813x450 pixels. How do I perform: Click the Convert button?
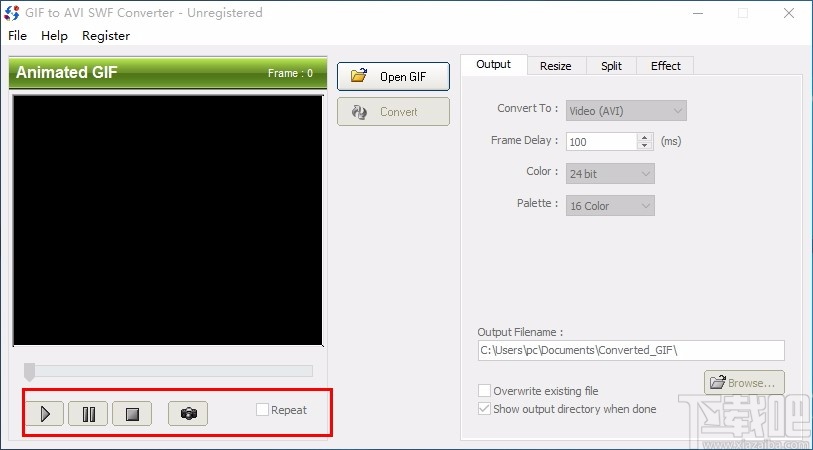pyautogui.click(x=394, y=111)
